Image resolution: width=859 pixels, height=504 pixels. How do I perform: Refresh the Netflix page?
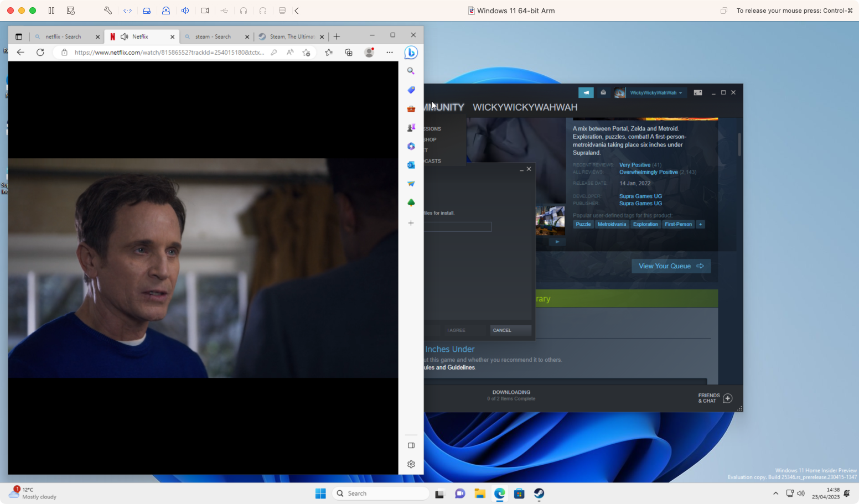40,52
